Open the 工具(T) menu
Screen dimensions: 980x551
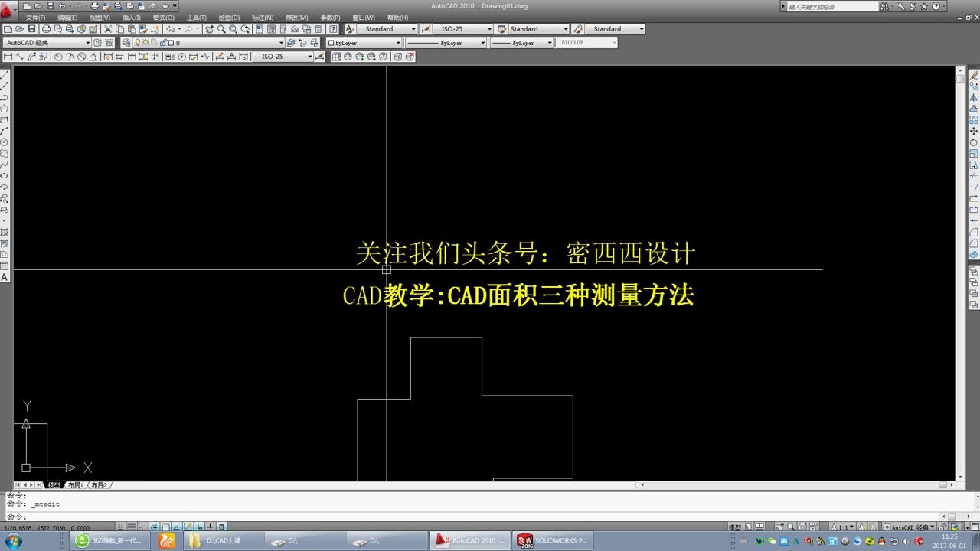pos(197,18)
